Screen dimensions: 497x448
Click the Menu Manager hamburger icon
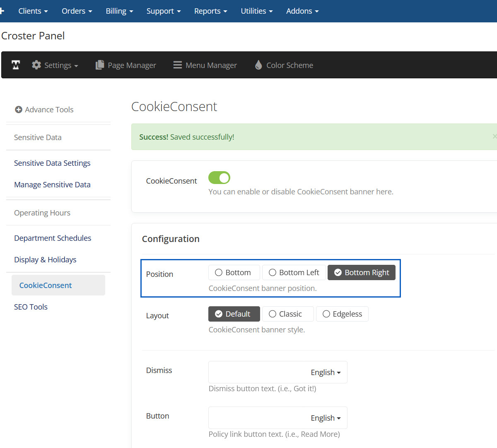click(x=178, y=65)
